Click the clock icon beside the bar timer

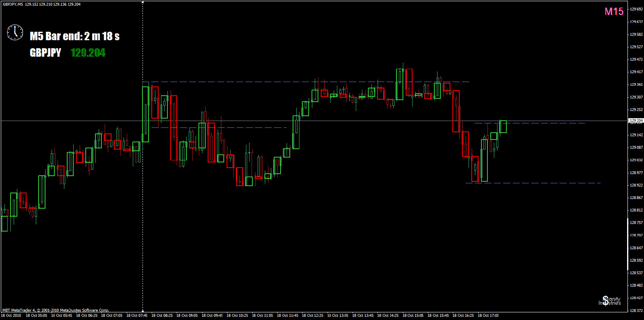point(15,33)
